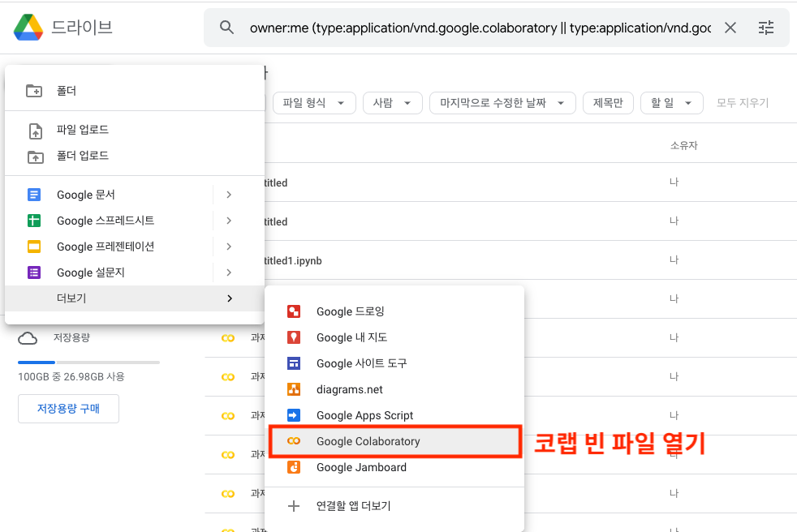Image resolution: width=797 pixels, height=532 pixels.
Task: Open the 저장용량 sidebar item
Action: 71,337
